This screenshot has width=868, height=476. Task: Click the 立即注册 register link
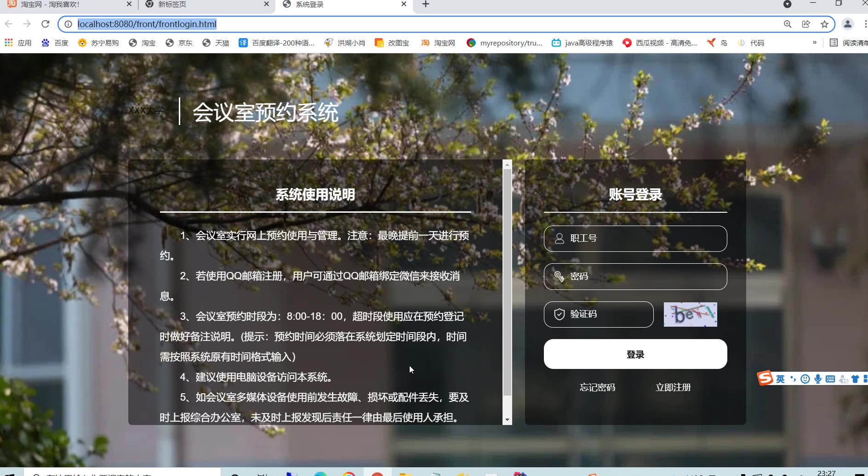pyautogui.click(x=673, y=387)
